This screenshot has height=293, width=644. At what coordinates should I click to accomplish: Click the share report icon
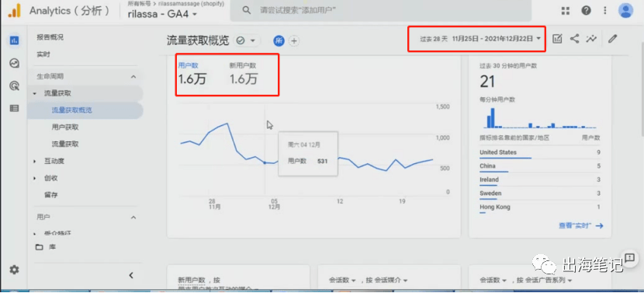pyautogui.click(x=575, y=39)
